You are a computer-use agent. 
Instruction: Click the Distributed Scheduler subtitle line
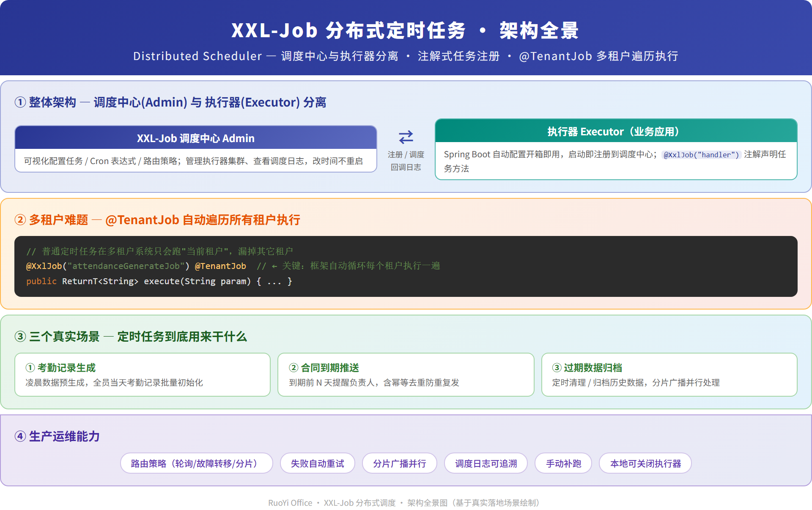[406, 56]
